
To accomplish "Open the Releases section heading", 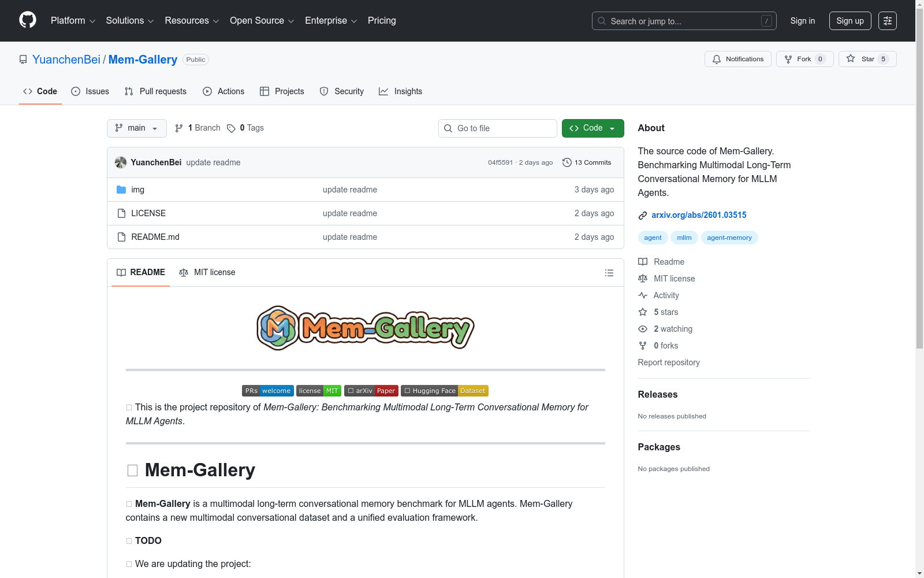I will click(658, 394).
